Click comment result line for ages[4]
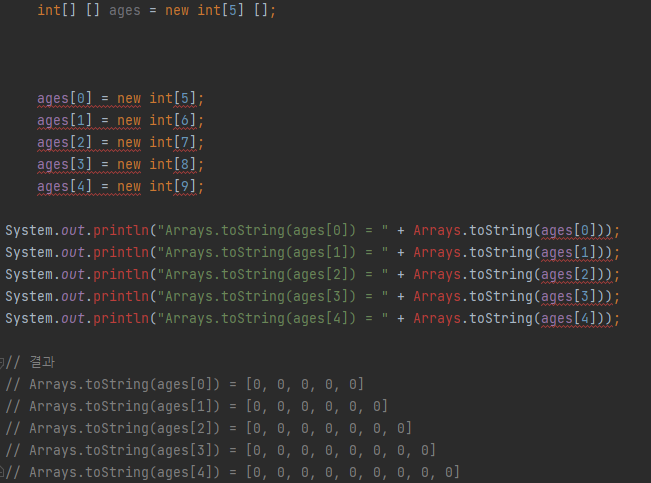Viewport: 651px width, 483px height. 232,473
